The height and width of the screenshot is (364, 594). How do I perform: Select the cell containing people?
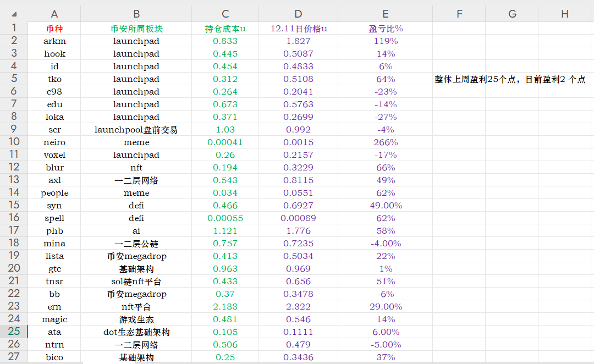click(54, 193)
